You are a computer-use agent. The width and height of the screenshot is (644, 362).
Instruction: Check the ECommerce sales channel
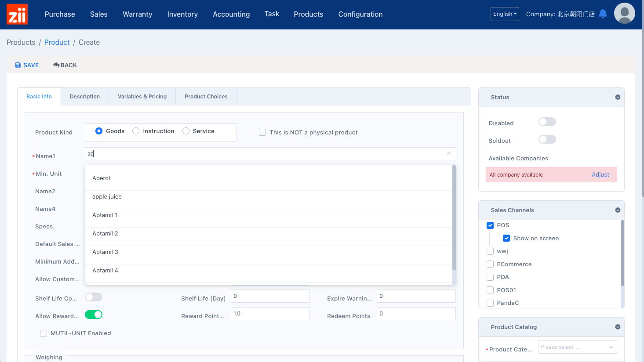(x=490, y=264)
